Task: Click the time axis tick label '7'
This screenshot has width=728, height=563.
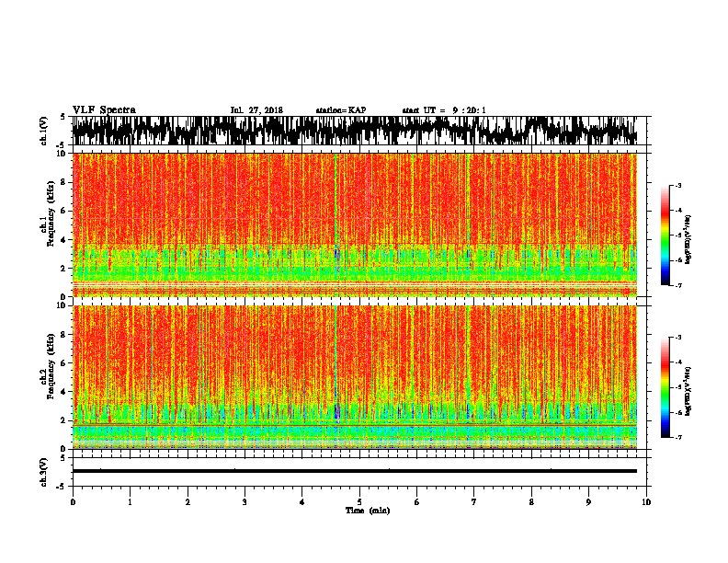Action: pyautogui.click(x=474, y=502)
